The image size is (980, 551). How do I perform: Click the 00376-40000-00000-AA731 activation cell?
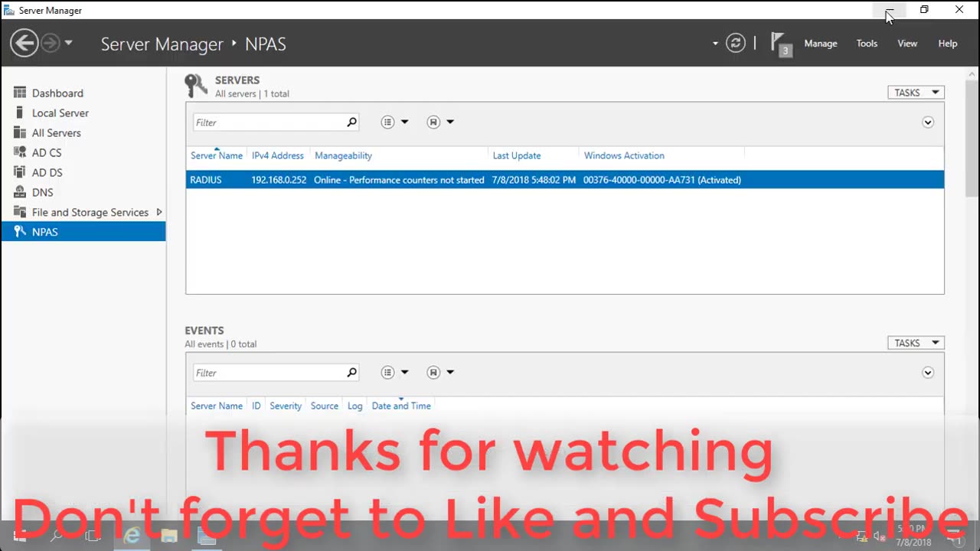[662, 180]
